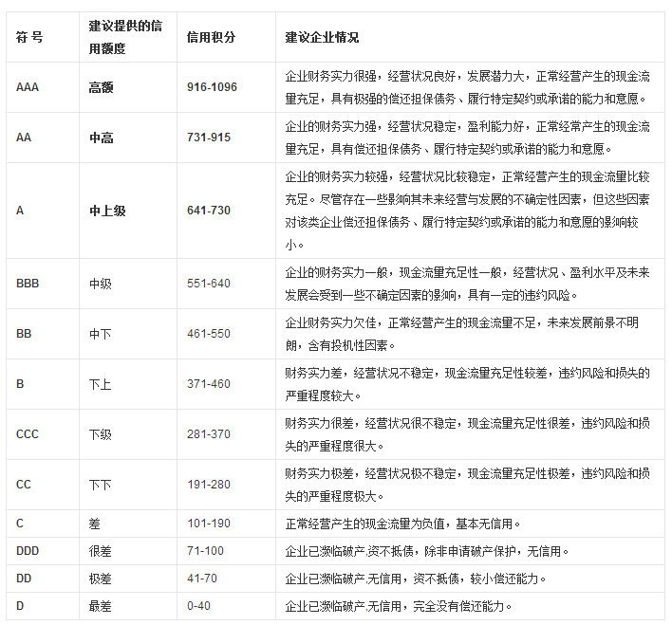This screenshot has width=672, height=625.
Task: Select the CCC rating symbol cell
Action: [28, 434]
